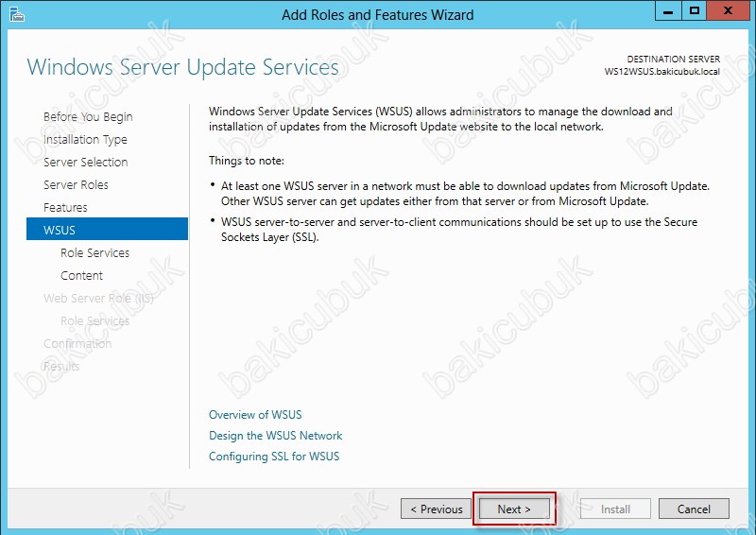Screen dimensions: 756x535
Task: Click the disabled Install button
Action: tap(615, 509)
